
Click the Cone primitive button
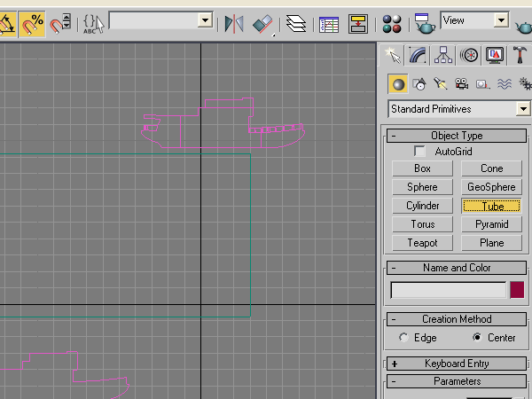491,168
